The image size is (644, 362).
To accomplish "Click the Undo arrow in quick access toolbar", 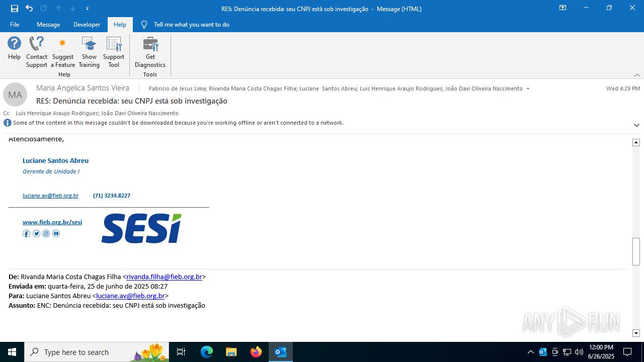I will point(29,9).
